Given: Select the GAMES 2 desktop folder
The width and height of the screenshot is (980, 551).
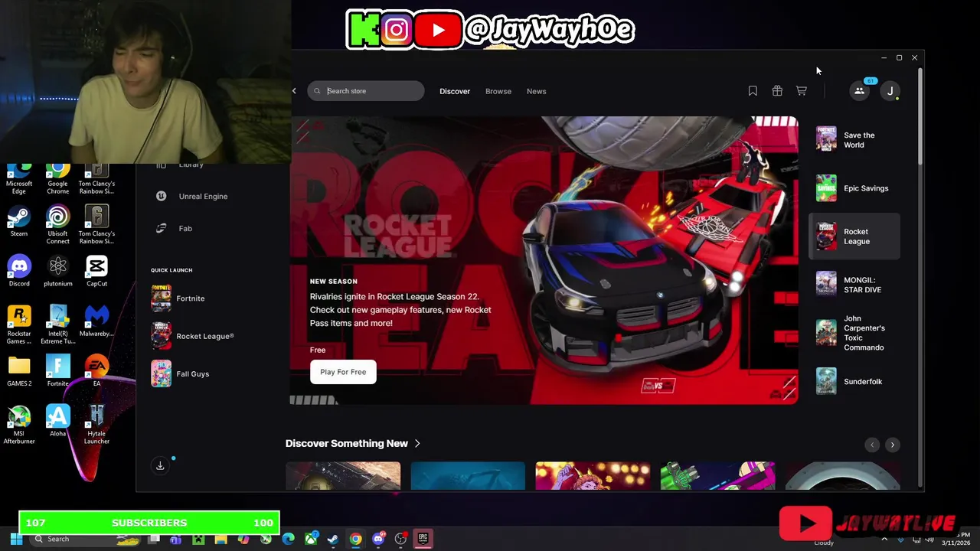Looking at the screenshot, I should coord(19,371).
